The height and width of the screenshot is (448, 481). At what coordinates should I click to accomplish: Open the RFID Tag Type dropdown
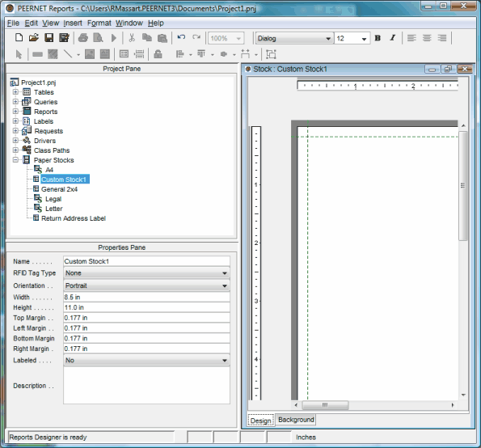pyautogui.click(x=146, y=273)
